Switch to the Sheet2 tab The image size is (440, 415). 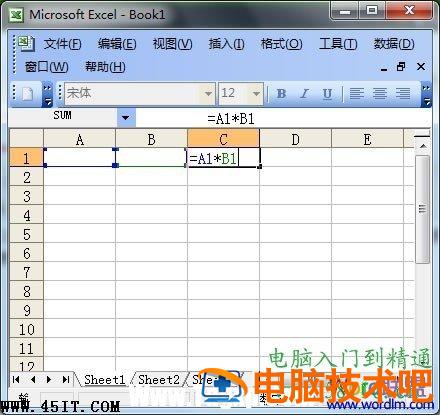click(159, 379)
